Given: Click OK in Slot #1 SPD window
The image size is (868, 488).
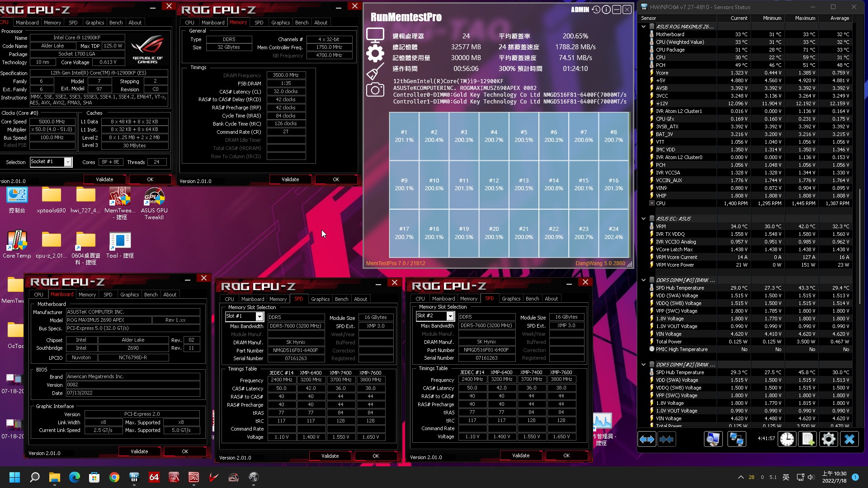Looking at the screenshot, I should [376, 456].
